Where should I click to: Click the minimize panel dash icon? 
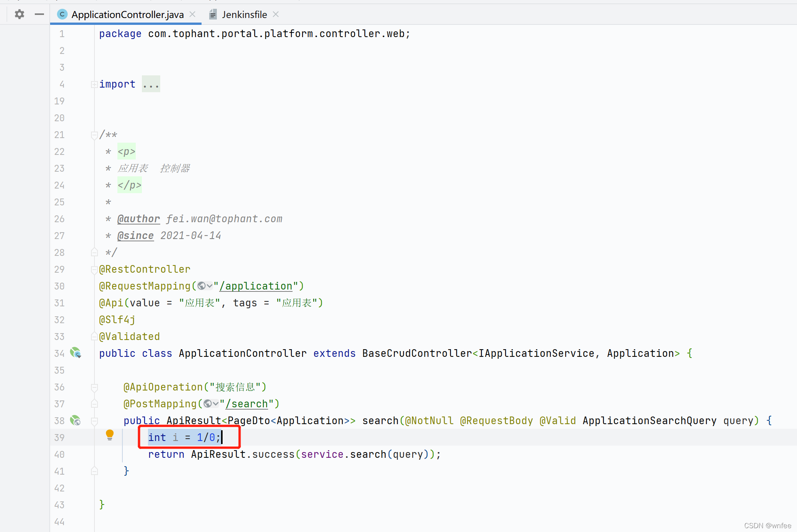(39, 15)
